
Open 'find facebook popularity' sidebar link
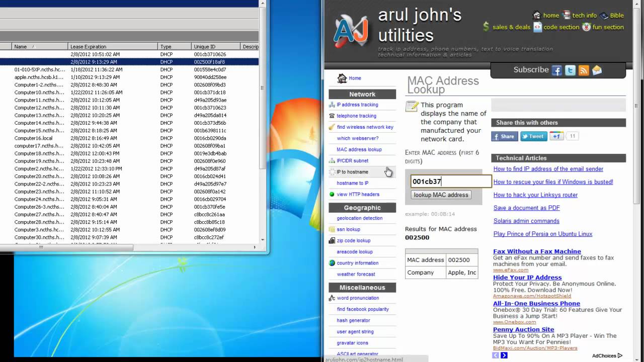click(363, 309)
